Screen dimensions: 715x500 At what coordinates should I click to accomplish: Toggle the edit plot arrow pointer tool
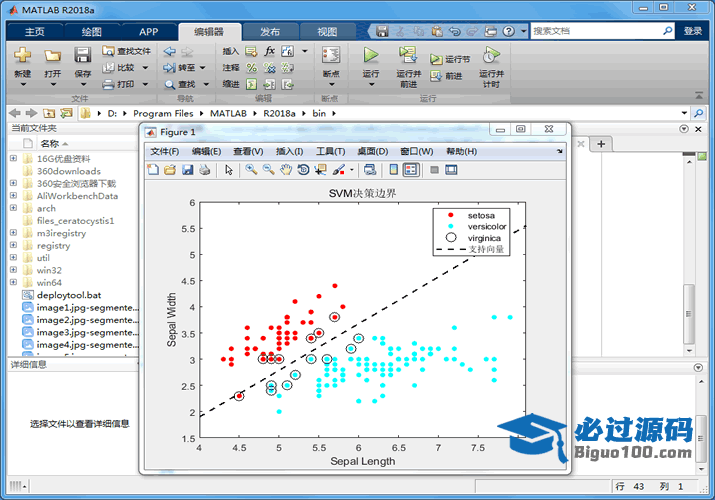[229, 170]
